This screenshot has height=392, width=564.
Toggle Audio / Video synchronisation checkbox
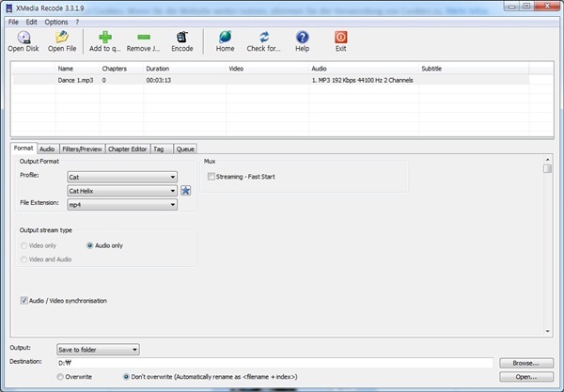23,301
